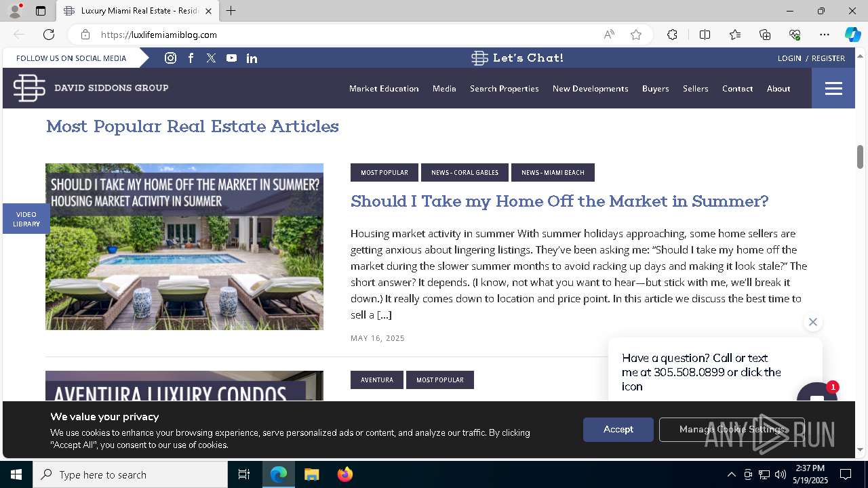
Task: Open Media menu item
Action: click(x=444, y=89)
